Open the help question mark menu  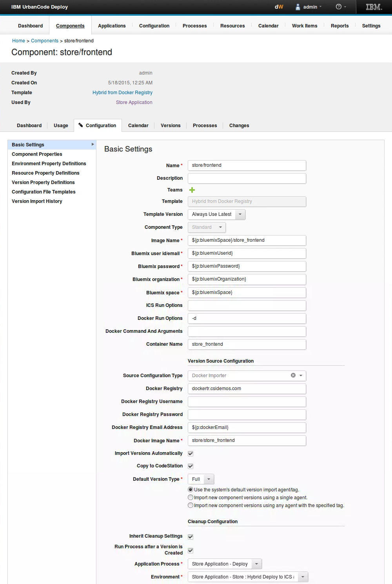pos(341,7)
